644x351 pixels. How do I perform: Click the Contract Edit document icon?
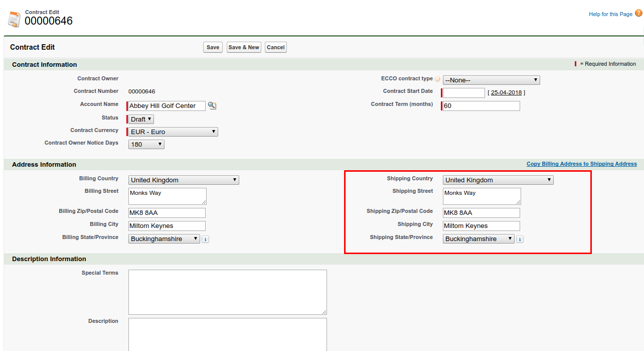tap(14, 19)
